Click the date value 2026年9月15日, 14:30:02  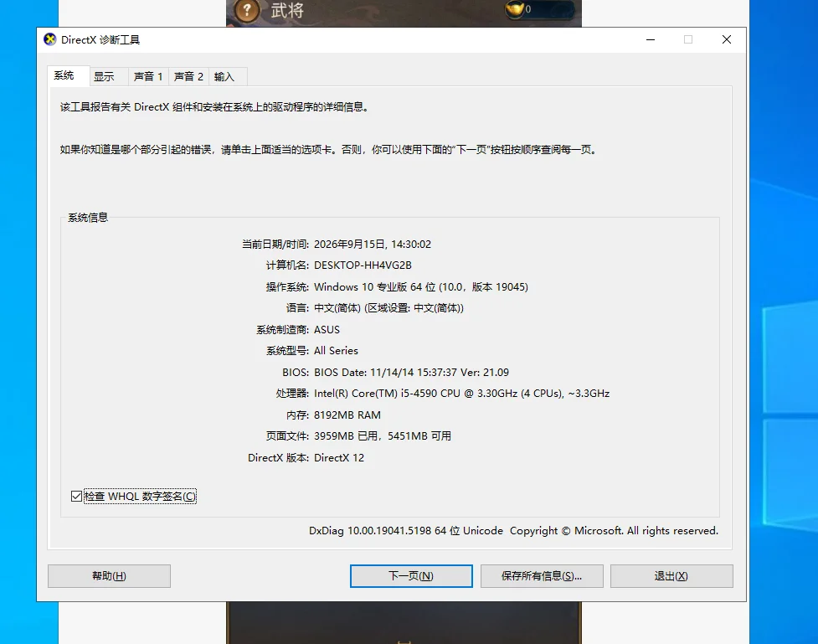point(373,245)
